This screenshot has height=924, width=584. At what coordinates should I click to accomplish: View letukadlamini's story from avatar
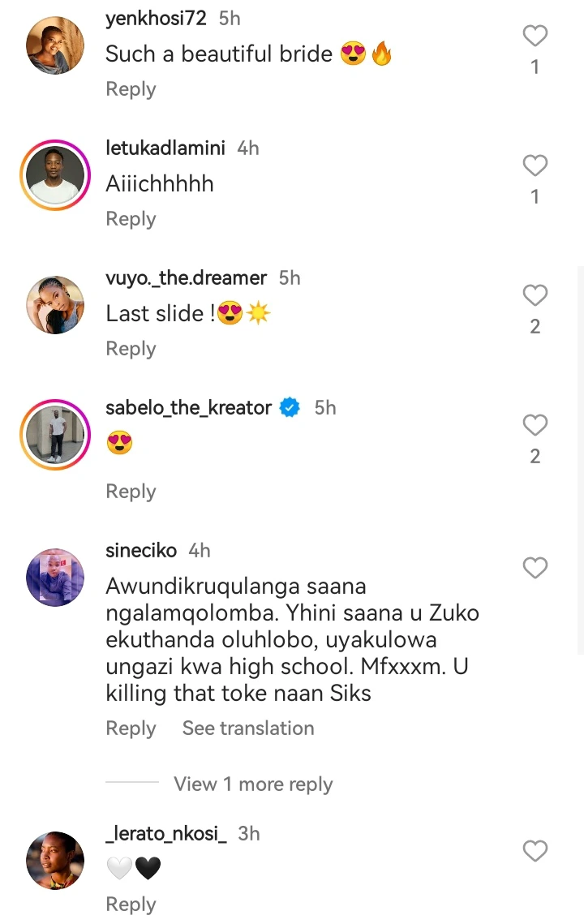click(55, 175)
